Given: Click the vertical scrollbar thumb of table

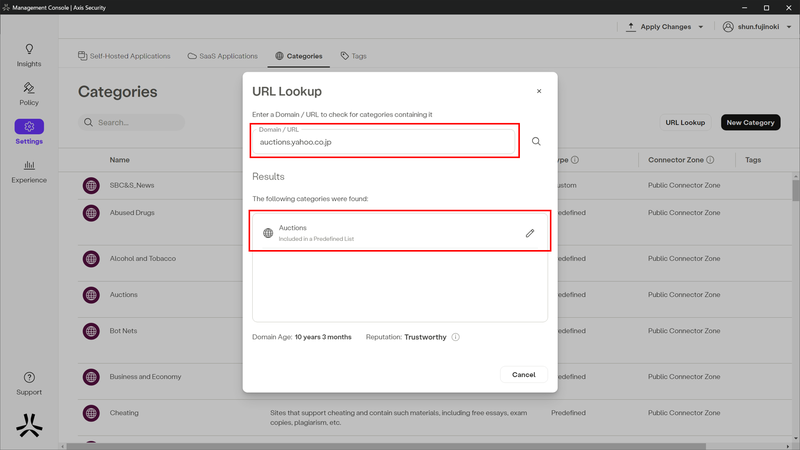Looking at the screenshot, I should coord(796,191).
